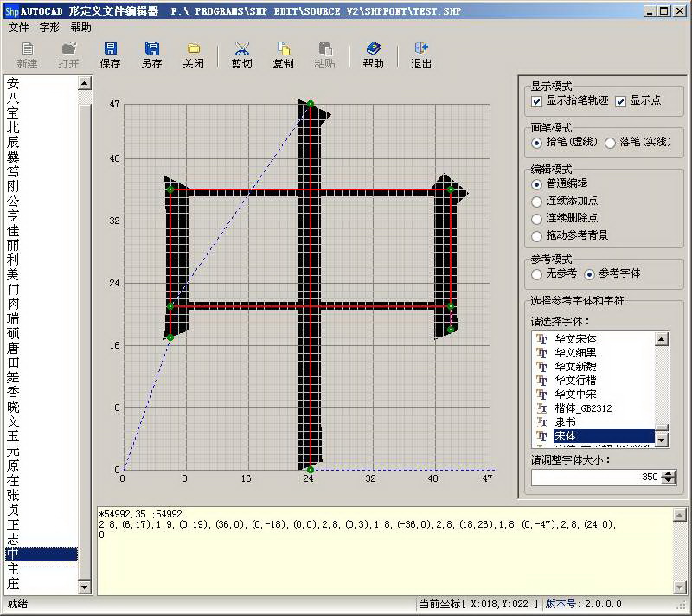Select the highlighted 宋体 font entry
This screenshot has height=616, width=692.
pyautogui.click(x=604, y=436)
